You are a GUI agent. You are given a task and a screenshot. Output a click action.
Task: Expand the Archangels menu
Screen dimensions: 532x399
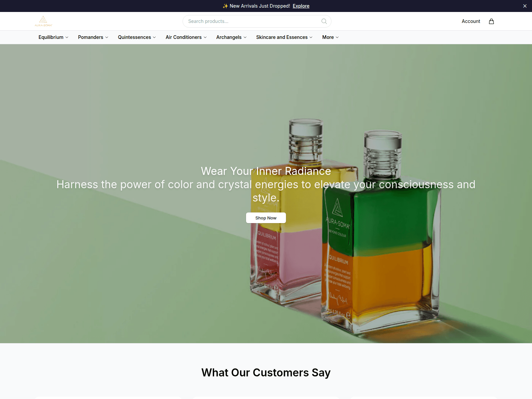coord(231,37)
